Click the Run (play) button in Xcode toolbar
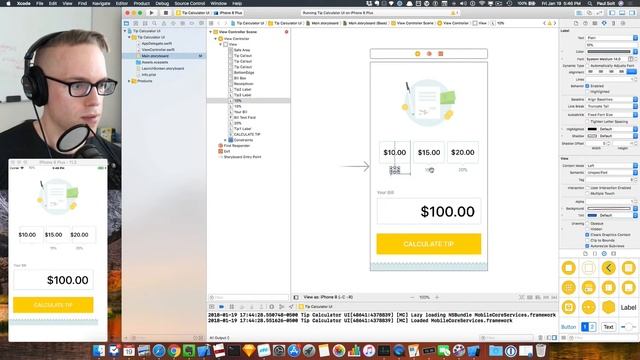Image resolution: width=640 pixels, height=360 pixels. (152, 13)
